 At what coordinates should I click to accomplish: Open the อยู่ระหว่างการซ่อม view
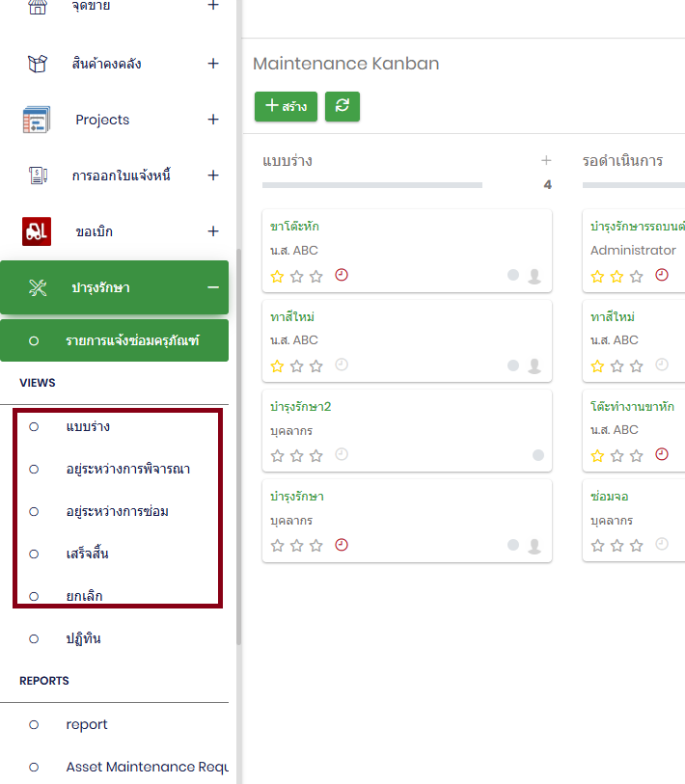pos(117,511)
